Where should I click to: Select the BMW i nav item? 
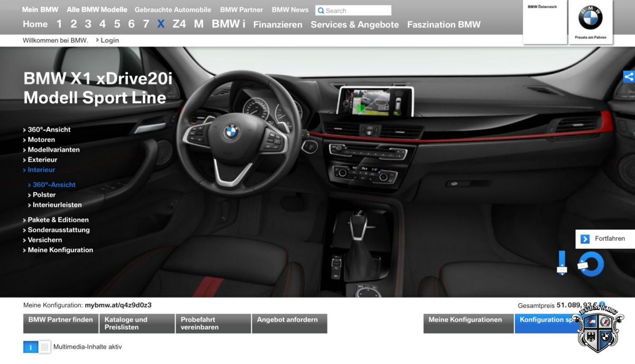(229, 24)
